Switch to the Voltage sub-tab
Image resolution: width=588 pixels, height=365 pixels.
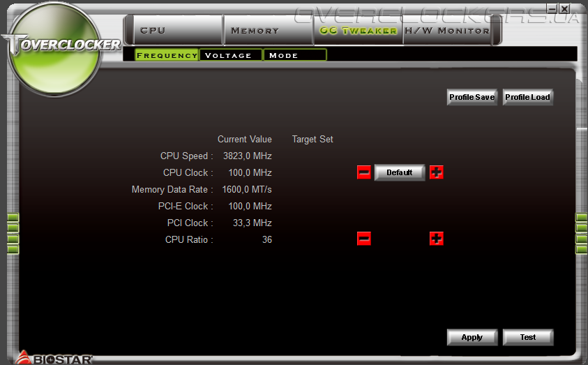click(231, 55)
